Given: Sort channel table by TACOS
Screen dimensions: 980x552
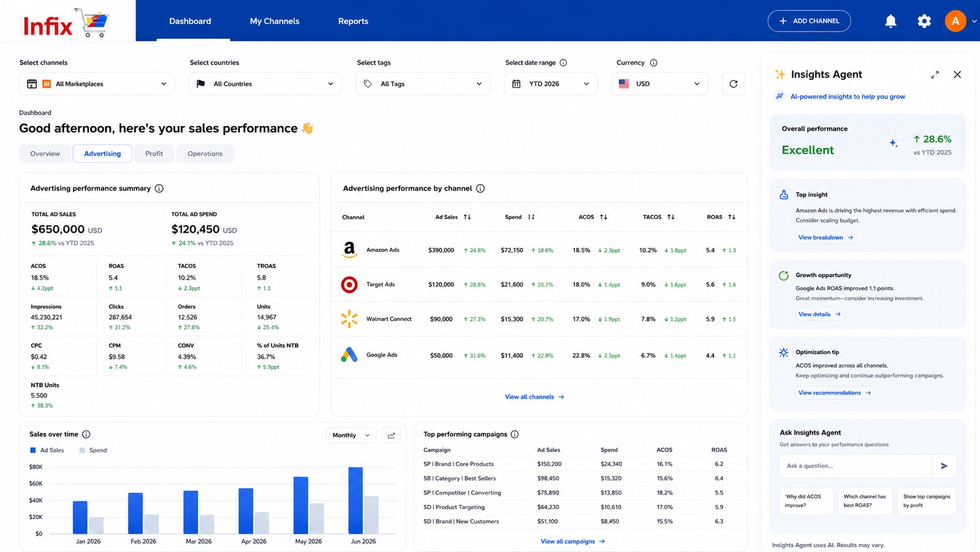Looking at the screenshot, I should point(671,217).
